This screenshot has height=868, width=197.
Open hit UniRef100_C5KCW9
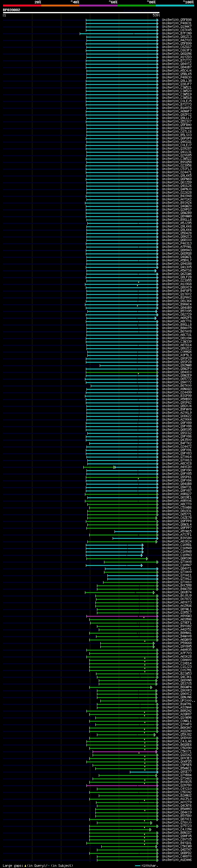[x=176, y=846]
